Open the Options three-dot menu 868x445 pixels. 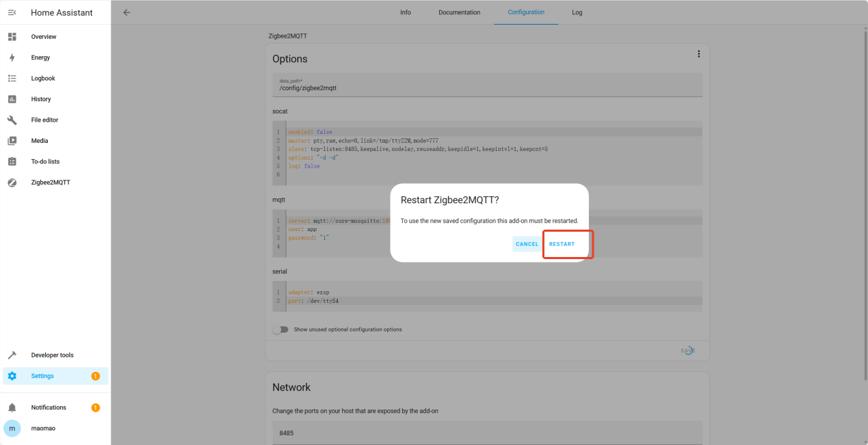[698, 54]
